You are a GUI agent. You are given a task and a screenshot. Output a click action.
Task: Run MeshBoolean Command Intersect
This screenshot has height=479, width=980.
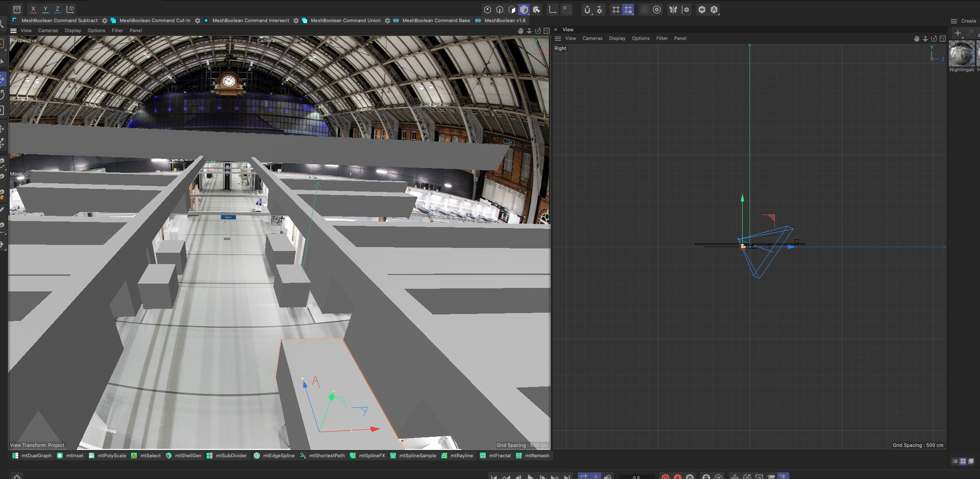pyautogui.click(x=246, y=20)
